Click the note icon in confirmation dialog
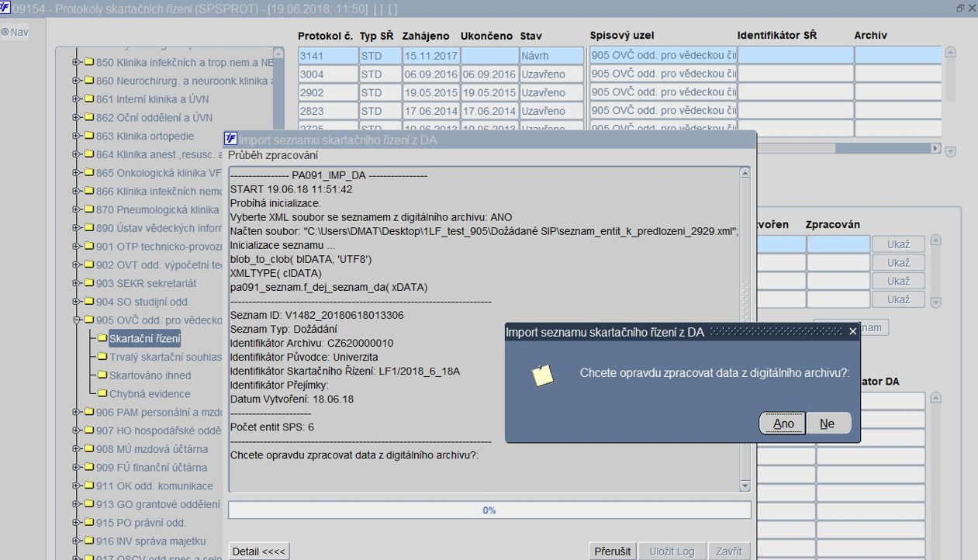The image size is (978, 560). (543, 375)
